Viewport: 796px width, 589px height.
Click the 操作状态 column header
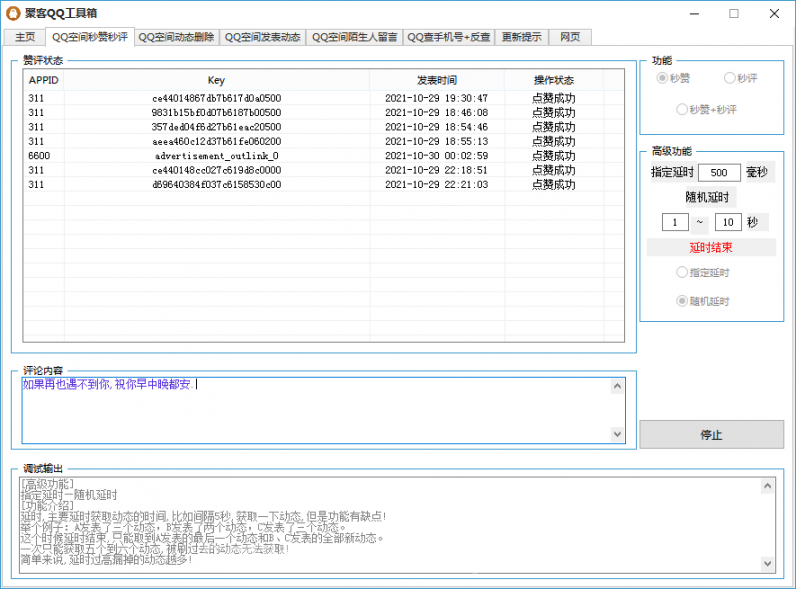point(553,80)
